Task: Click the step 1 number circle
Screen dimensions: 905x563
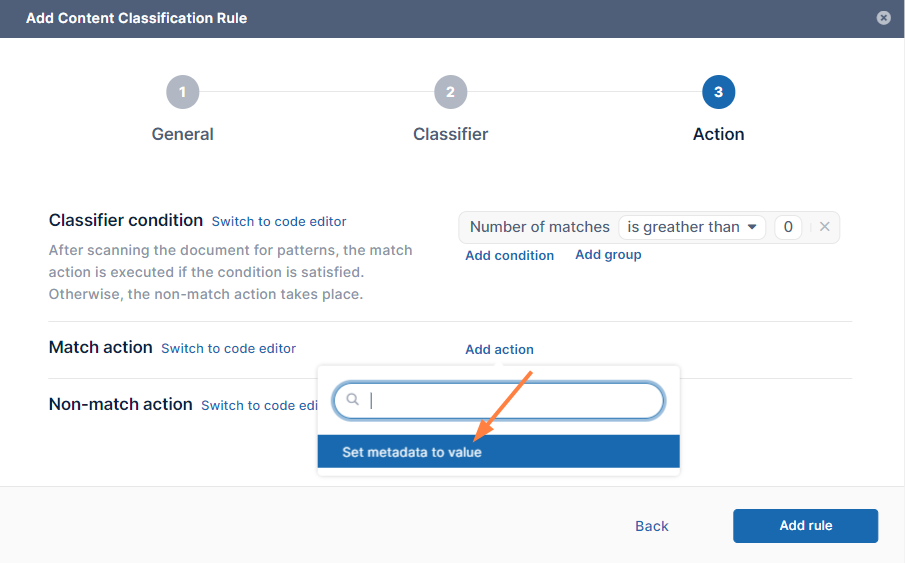Action: pyautogui.click(x=182, y=92)
